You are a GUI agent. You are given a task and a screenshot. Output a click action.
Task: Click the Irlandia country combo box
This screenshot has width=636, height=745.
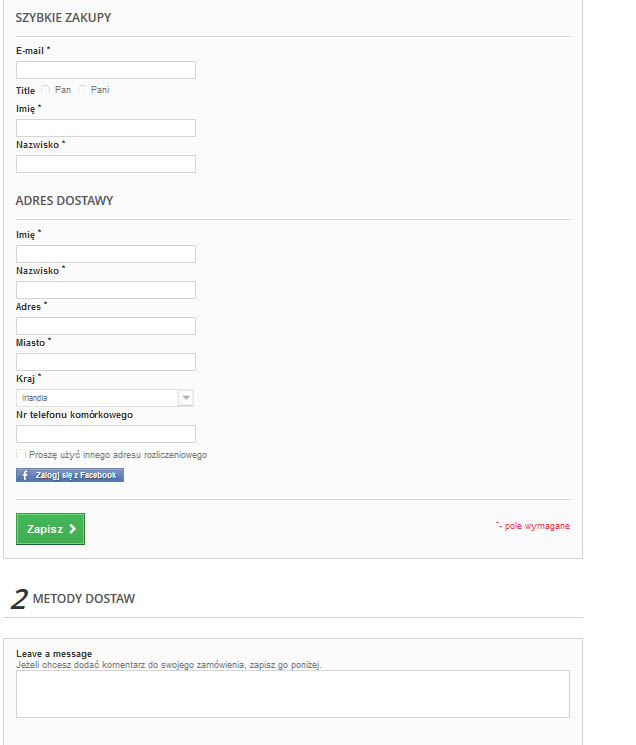point(97,398)
